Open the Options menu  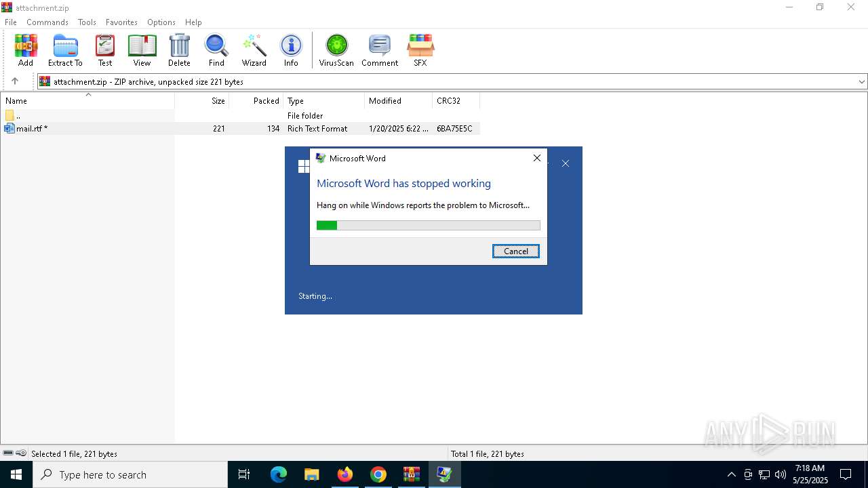(161, 22)
